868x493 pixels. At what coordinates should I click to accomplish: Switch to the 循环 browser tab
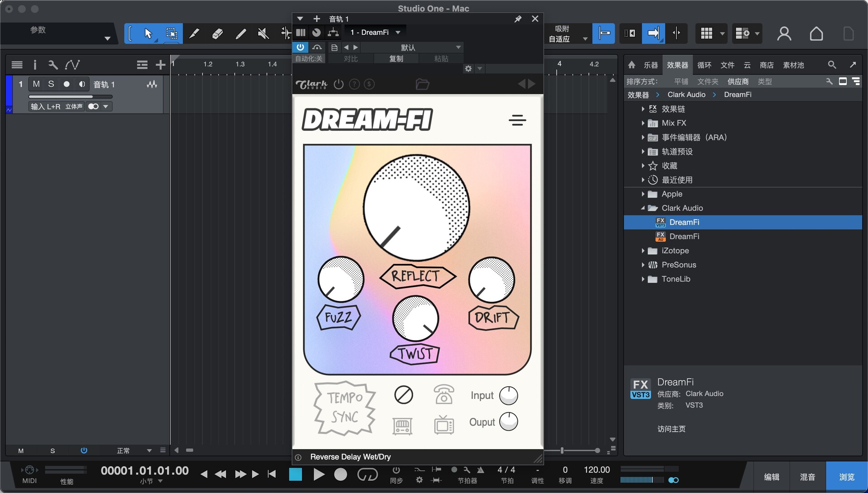click(x=704, y=65)
